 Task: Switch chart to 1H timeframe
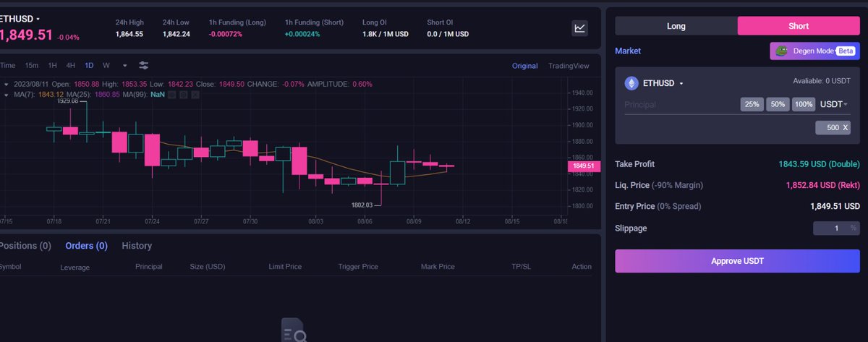point(53,65)
